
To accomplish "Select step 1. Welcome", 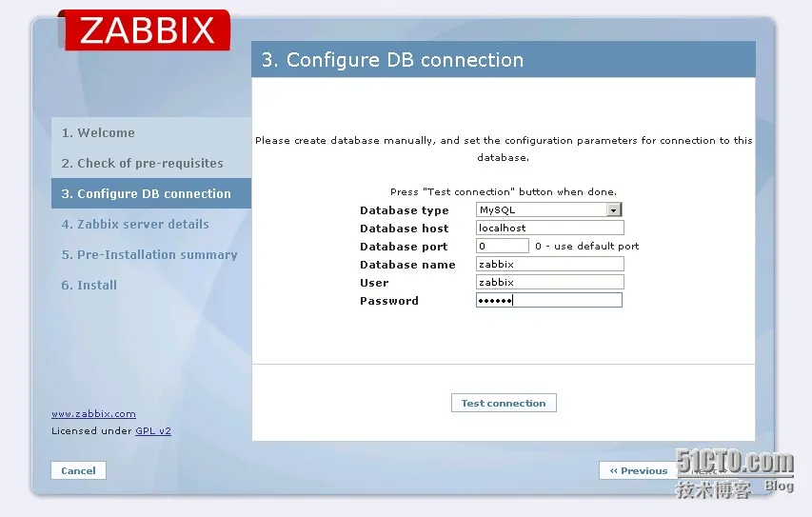I will click(151, 132).
